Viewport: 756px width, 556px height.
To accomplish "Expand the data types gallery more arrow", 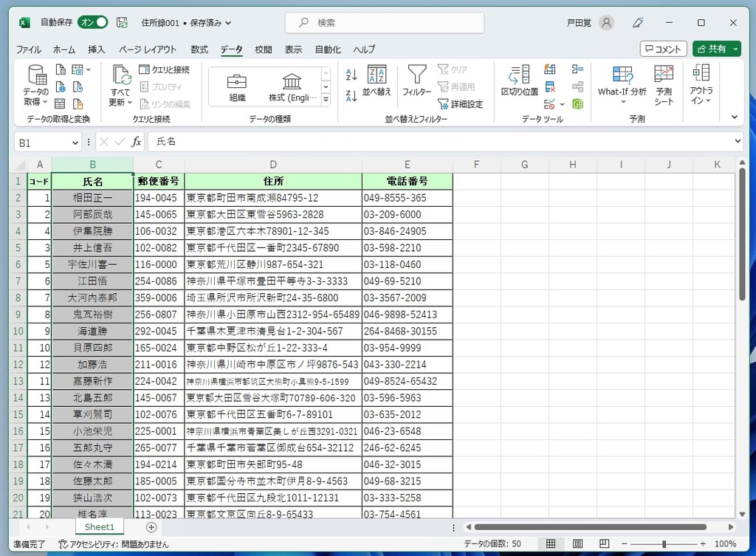I will 326,100.
